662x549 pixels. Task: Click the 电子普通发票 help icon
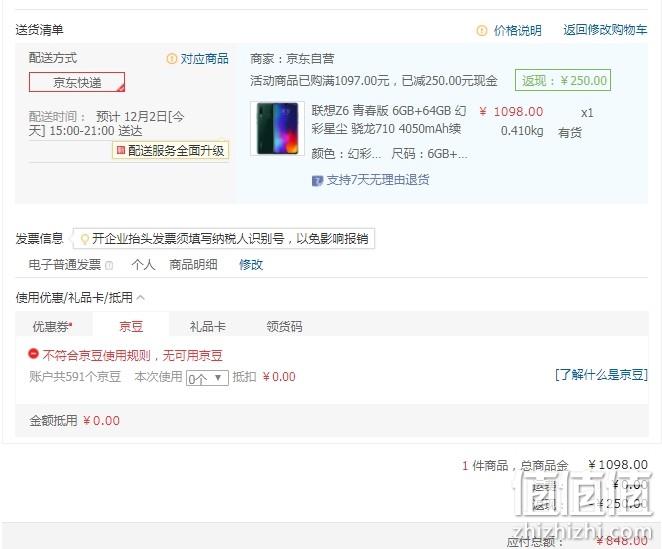109,265
